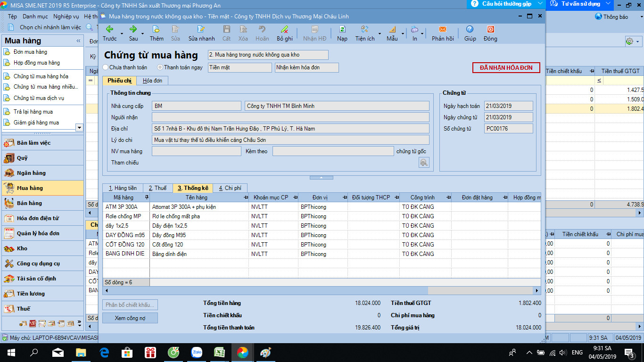Screen dimensions: 644x362
Task: Click the Thông báo notification button
Action: pyautogui.click(x=611, y=16)
